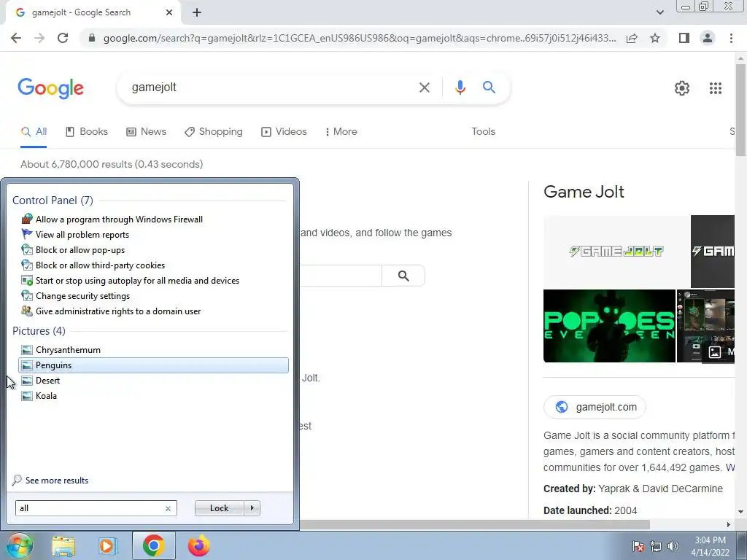Click the share page icon in address bar
This screenshot has width=747, height=560.
tap(632, 38)
